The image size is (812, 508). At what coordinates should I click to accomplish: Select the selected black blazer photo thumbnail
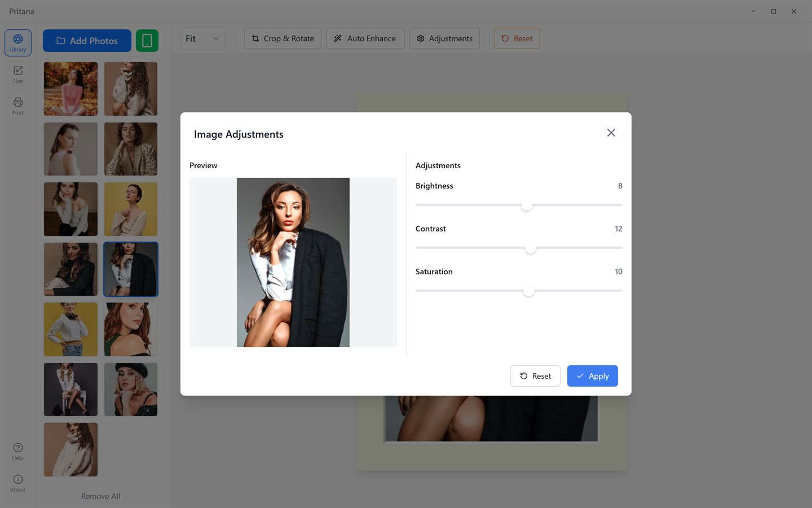[131, 269]
